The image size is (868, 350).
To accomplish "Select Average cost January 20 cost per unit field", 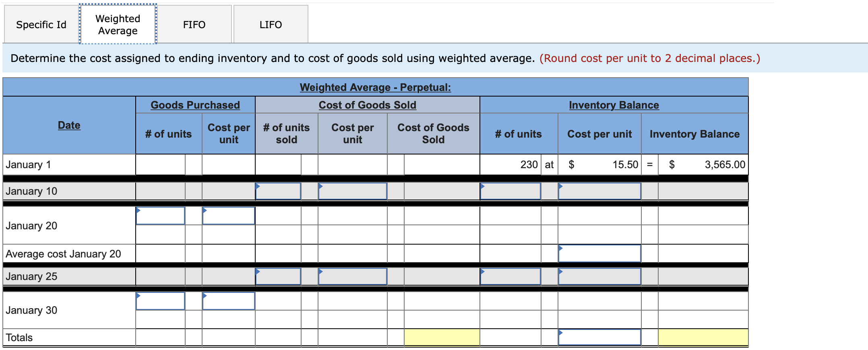I will point(599,253).
